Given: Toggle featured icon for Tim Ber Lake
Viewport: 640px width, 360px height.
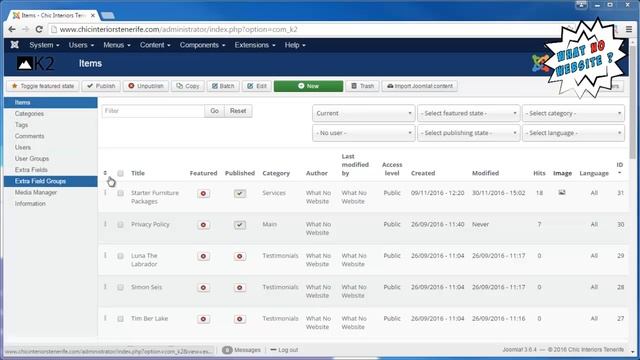Looking at the screenshot, I should (203, 319).
